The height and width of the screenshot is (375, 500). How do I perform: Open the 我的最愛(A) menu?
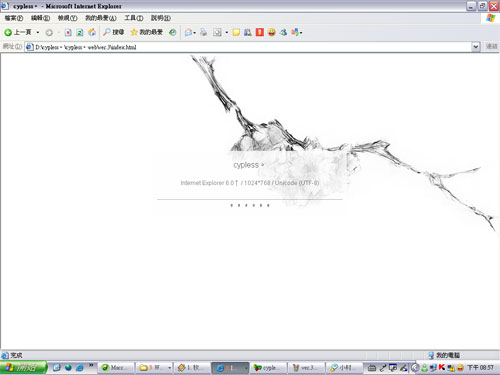[101, 18]
